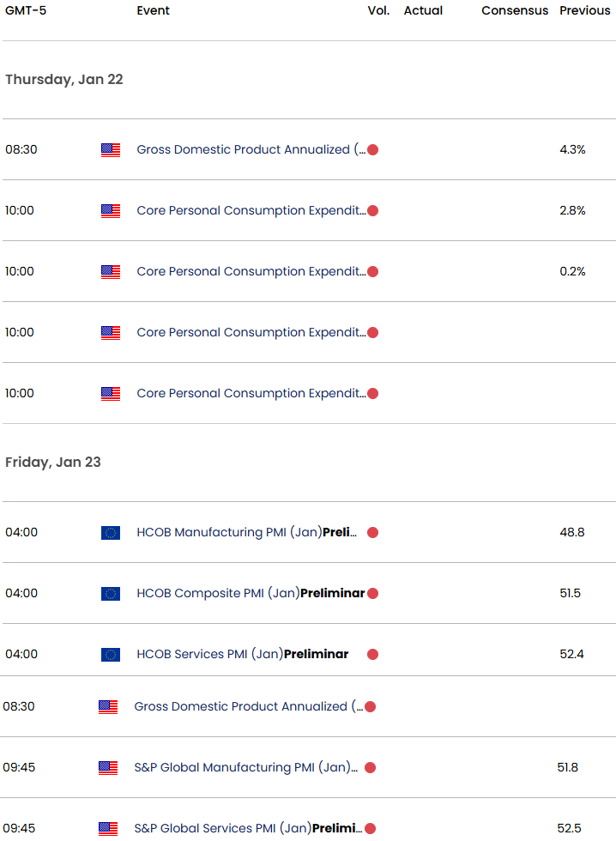Click the 48.8 previous value for HCOB Manufacturing
This screenshot has height=841, width=616.
point(571,532)
